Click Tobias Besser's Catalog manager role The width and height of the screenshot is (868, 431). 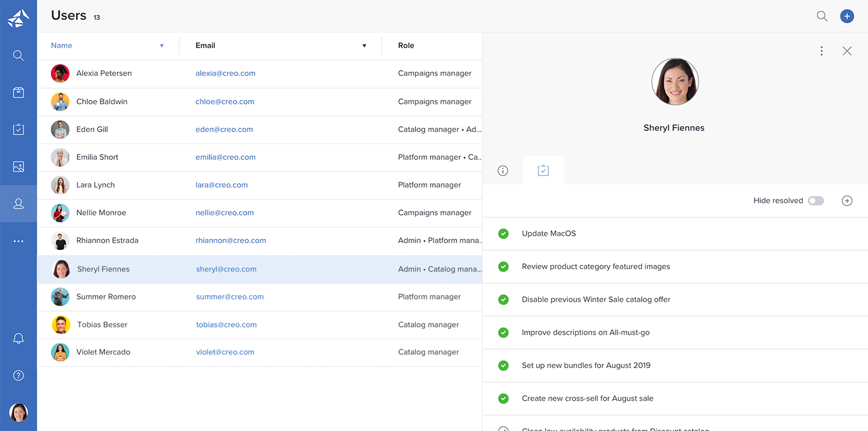(x=429, y=325)
